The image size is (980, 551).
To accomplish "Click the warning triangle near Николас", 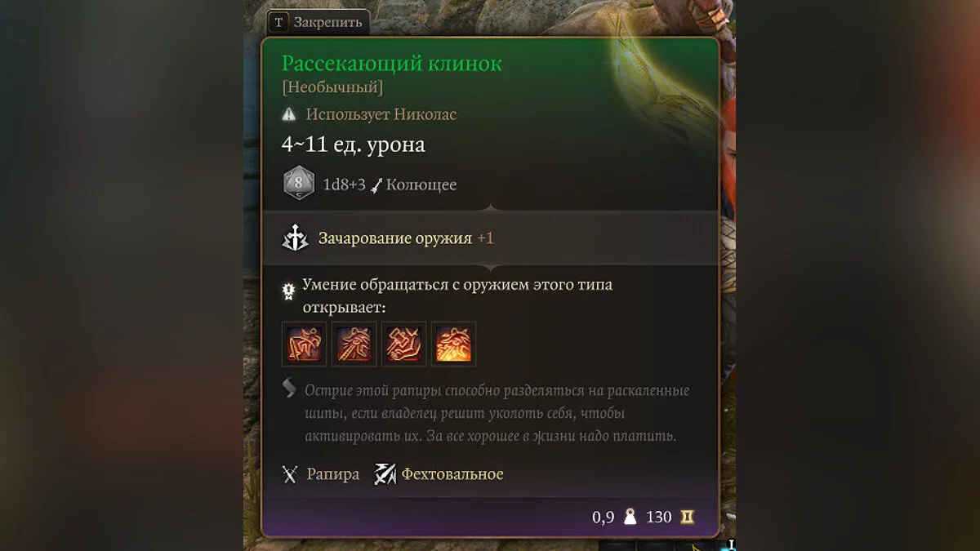I will tap(288, 115).
